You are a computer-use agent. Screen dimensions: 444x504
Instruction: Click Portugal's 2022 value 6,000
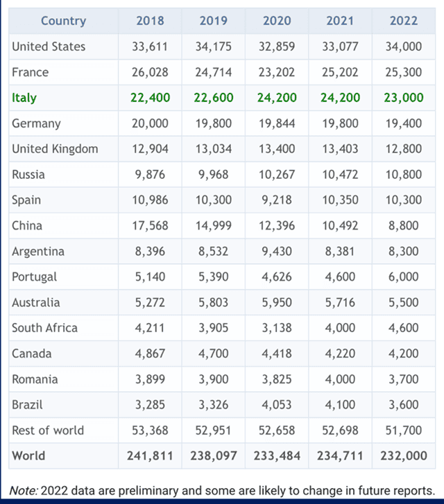tap(403, 277)
